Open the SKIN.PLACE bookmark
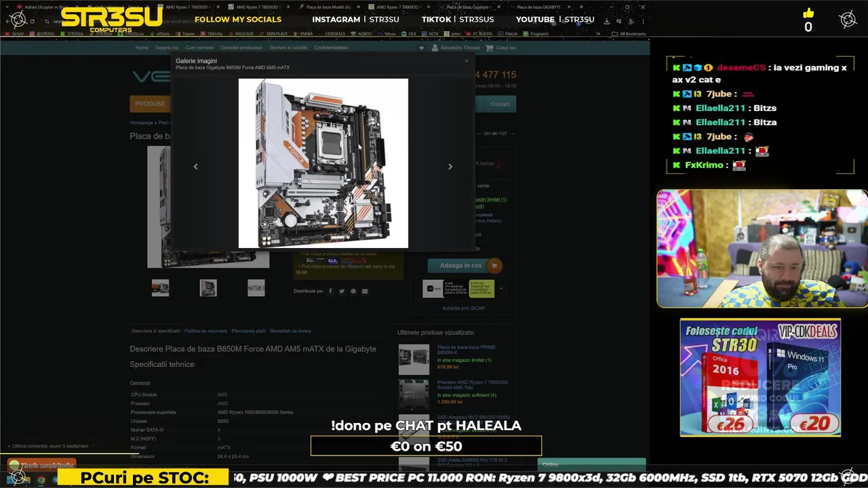This screenshot has height=488, width=868. [275, 33]
